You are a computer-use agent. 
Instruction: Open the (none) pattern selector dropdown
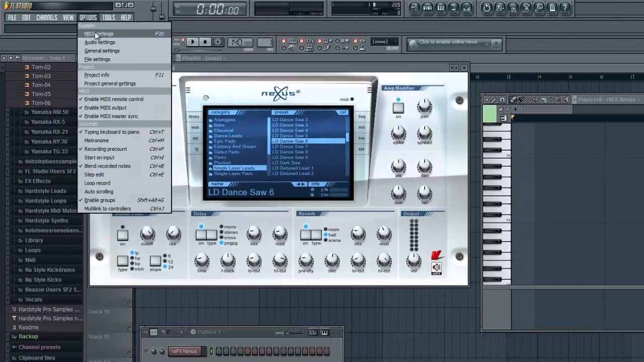click(384, 42)
